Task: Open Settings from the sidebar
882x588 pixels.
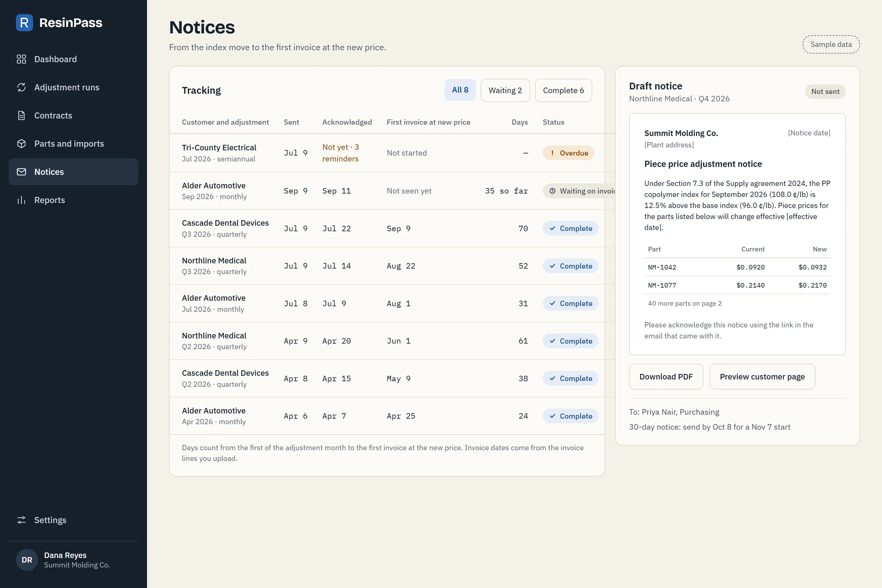Action: (73, 520)
